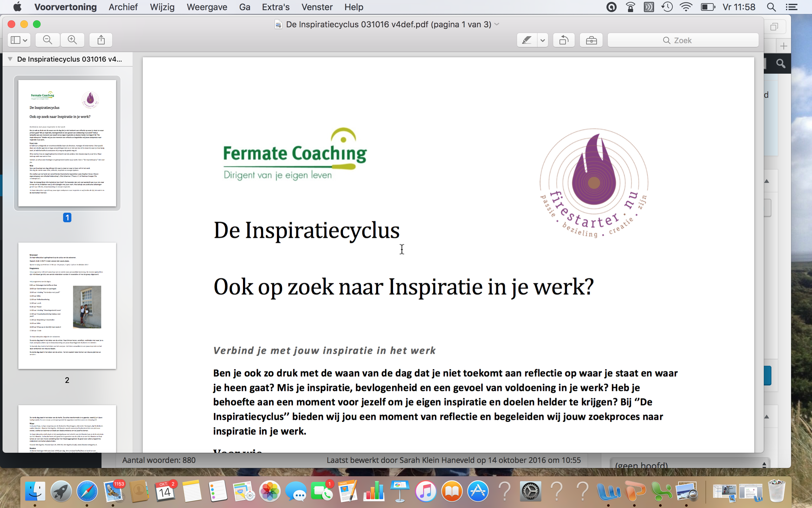The image size is (812, 508).
Task: Open Microsoft Word from the Dock
Action: (x=608, y=491)
